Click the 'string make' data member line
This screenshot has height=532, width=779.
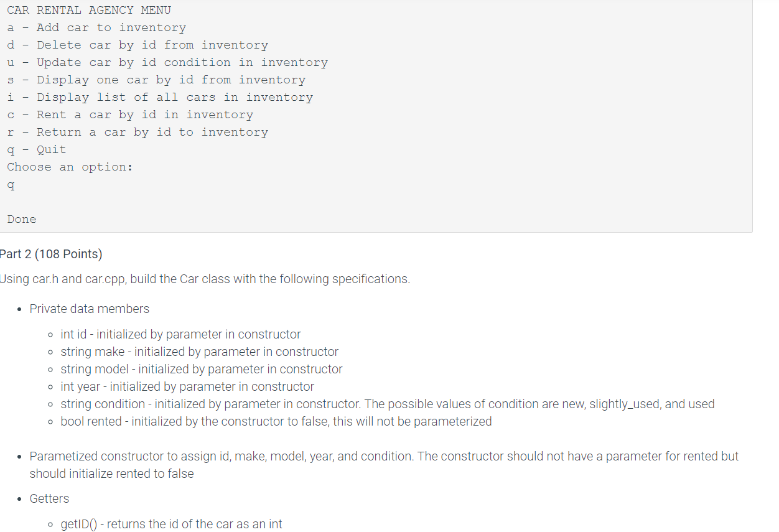point(200,352)
